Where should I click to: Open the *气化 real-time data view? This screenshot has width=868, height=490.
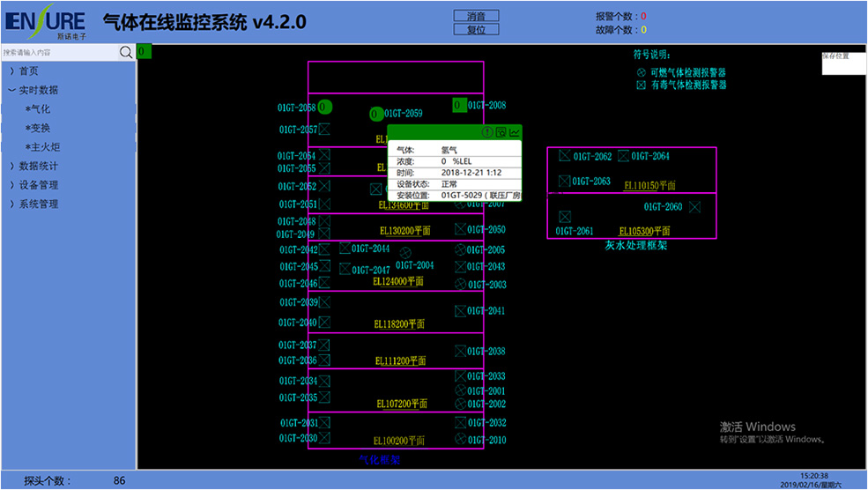[38, 109]
